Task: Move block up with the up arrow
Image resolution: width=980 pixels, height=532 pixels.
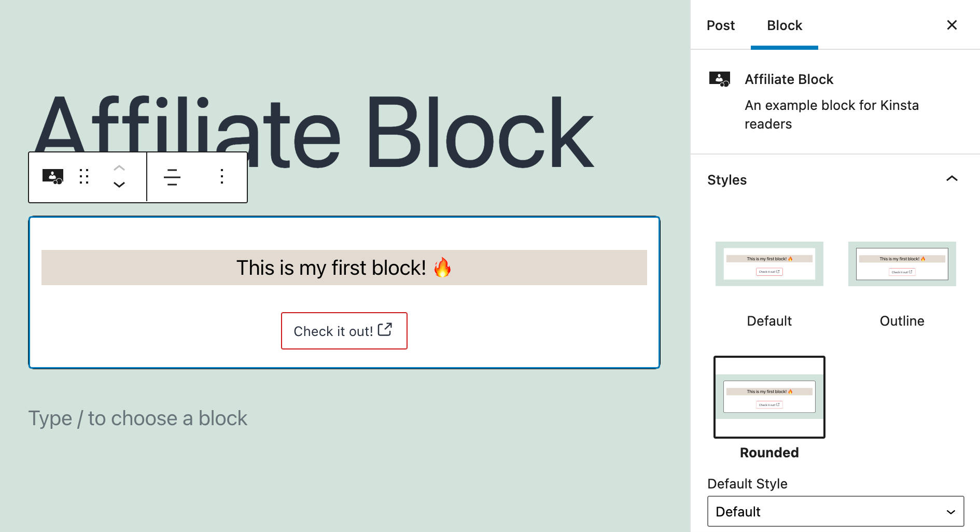Action: pyautogui.click(x=119, y=168)
